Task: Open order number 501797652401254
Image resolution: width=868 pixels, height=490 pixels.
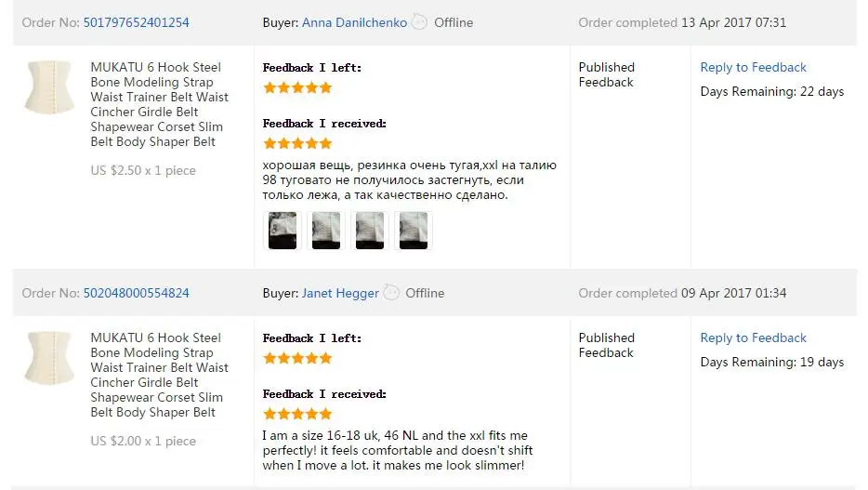Action: pos(137,22)
